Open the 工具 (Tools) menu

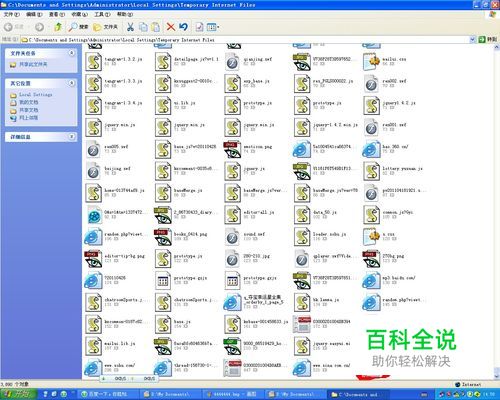(x=102, y=14)
